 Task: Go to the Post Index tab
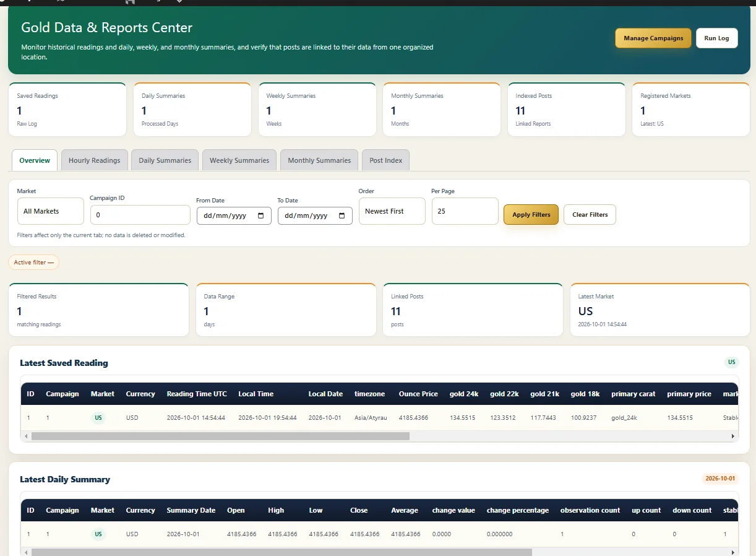[385, 160]
